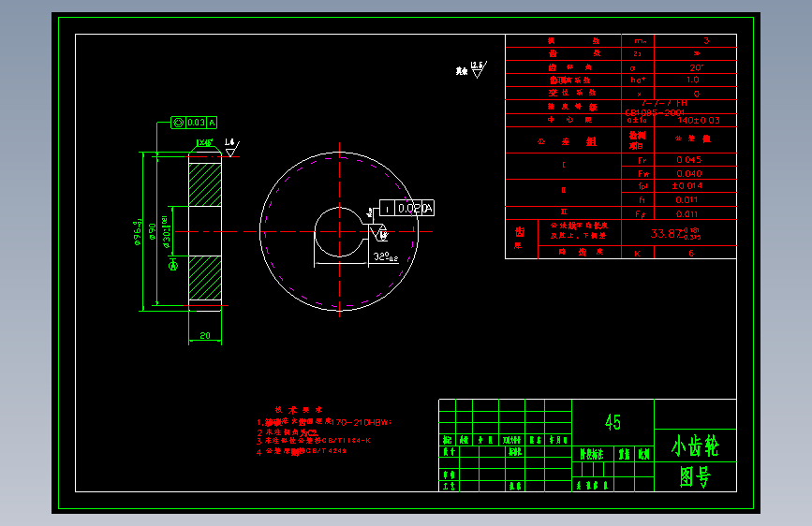Select the 'Fr' symbol cell
Viewport: 812px width, 526px height.
pyautogui.click(x=642, y=160)
